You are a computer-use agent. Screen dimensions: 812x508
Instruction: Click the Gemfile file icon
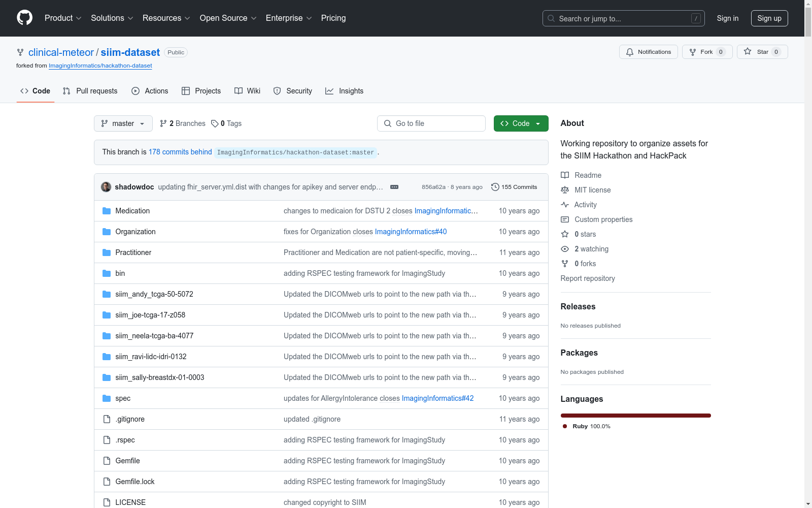click(107, 461)
